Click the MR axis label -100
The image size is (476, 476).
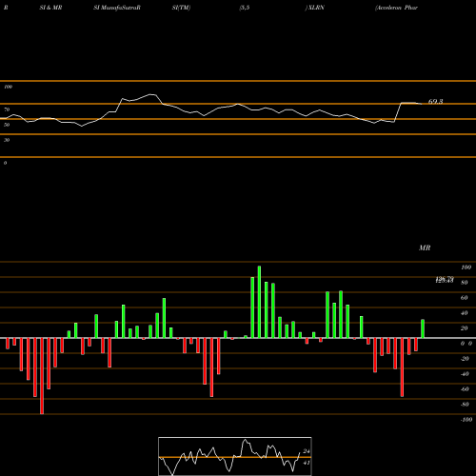point(466,420)
